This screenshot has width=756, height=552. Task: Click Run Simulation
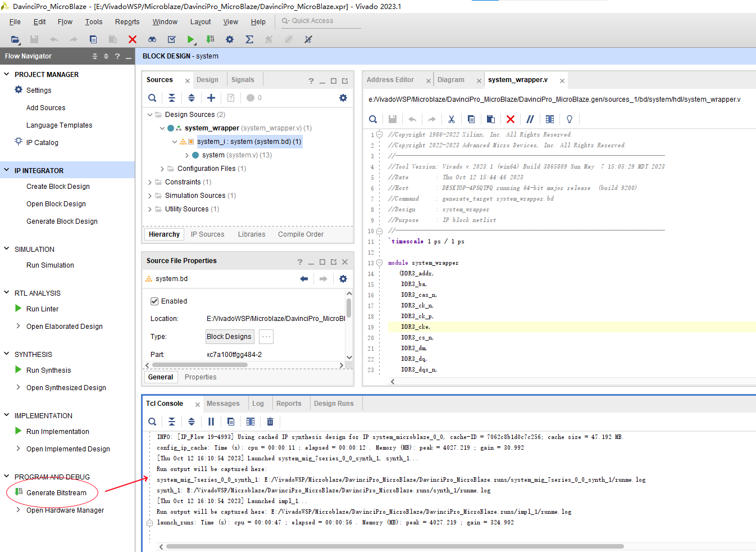click(x=50, y=265)
